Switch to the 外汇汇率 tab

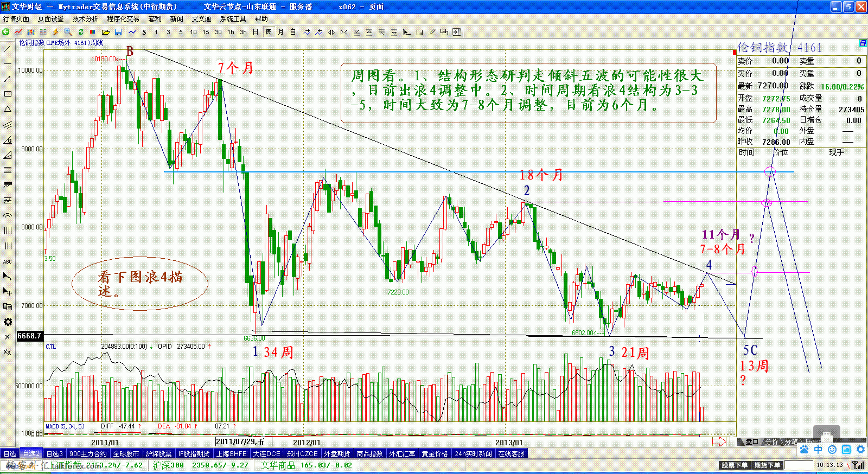point(402,453)
